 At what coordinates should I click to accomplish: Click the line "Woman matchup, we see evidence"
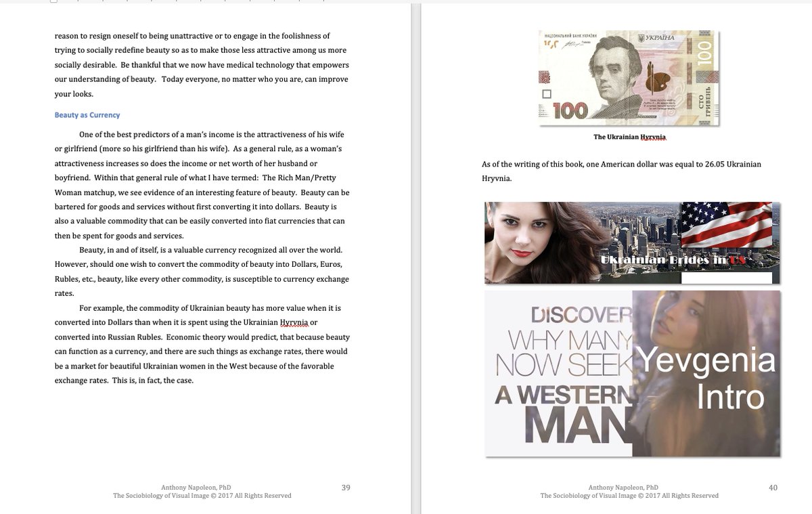click(x=202, y=192)
